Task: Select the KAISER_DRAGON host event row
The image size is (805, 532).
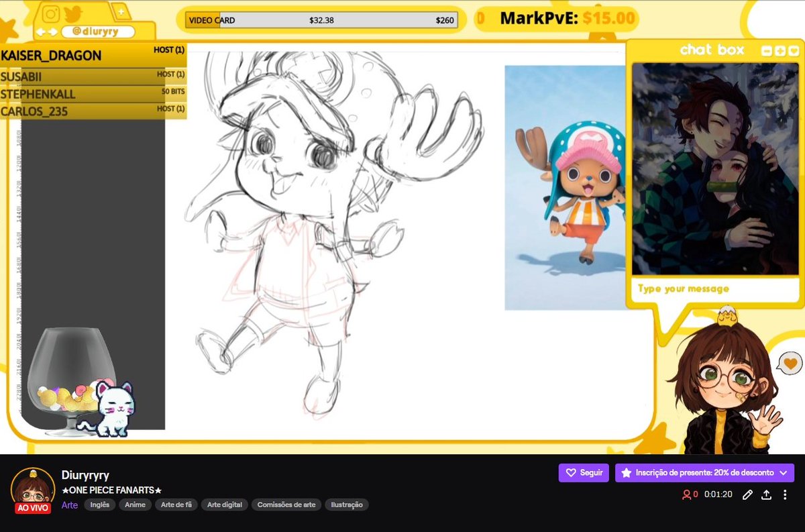Action: click(93, 55)
